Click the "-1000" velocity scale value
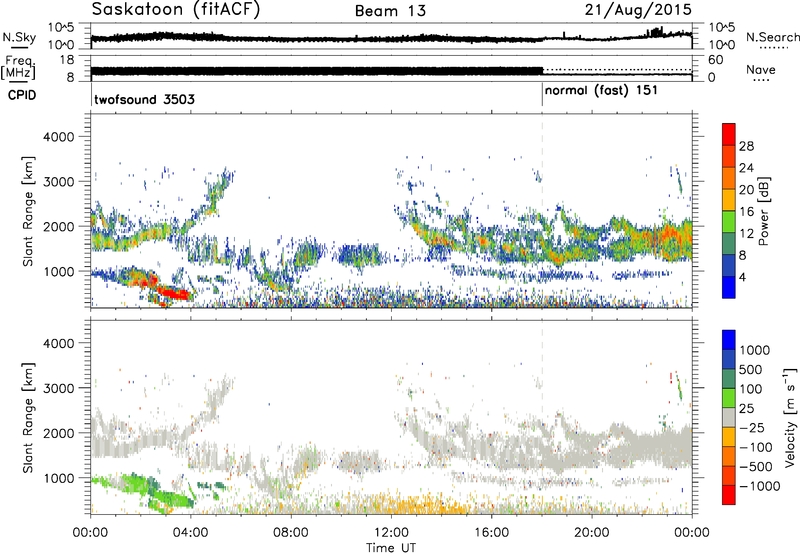Screen dimensions: 800x554 (x=760, y=486)
